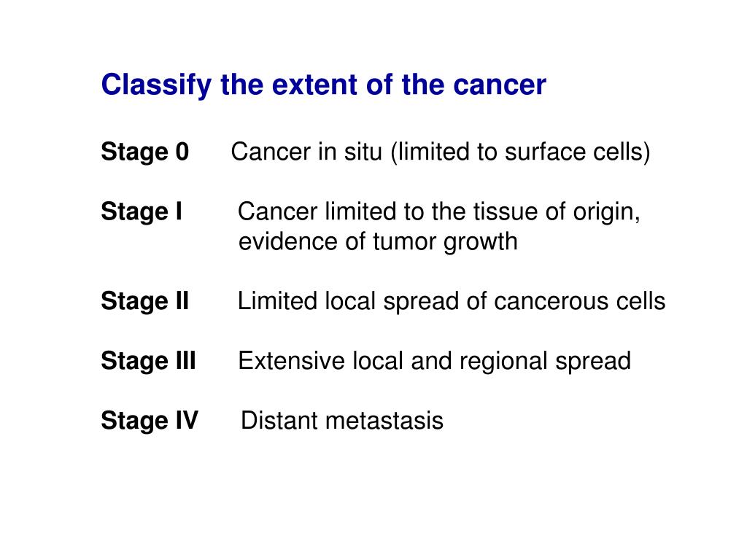
Task: Select the 'Stage II' heading
Action: (145, 302)
